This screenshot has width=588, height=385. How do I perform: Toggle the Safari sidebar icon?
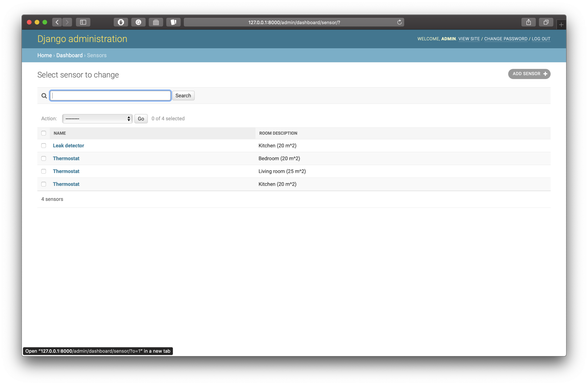(83, 22)
